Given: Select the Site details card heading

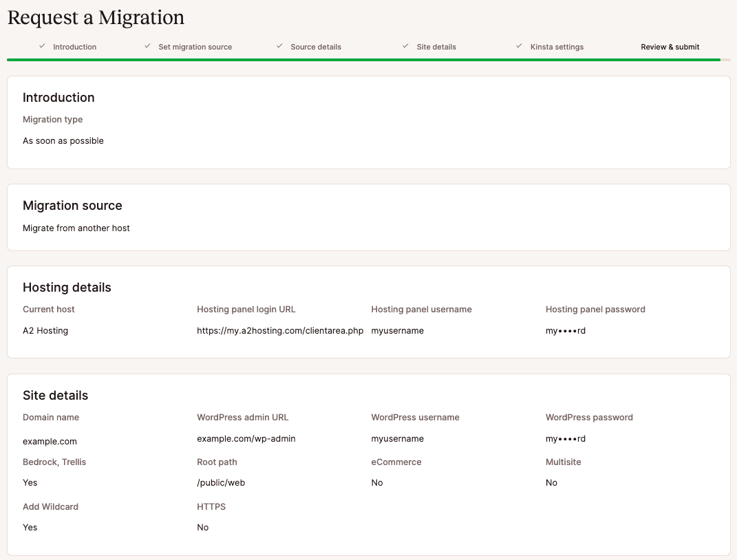Looking at the screenshot, I should click(55, 395).
